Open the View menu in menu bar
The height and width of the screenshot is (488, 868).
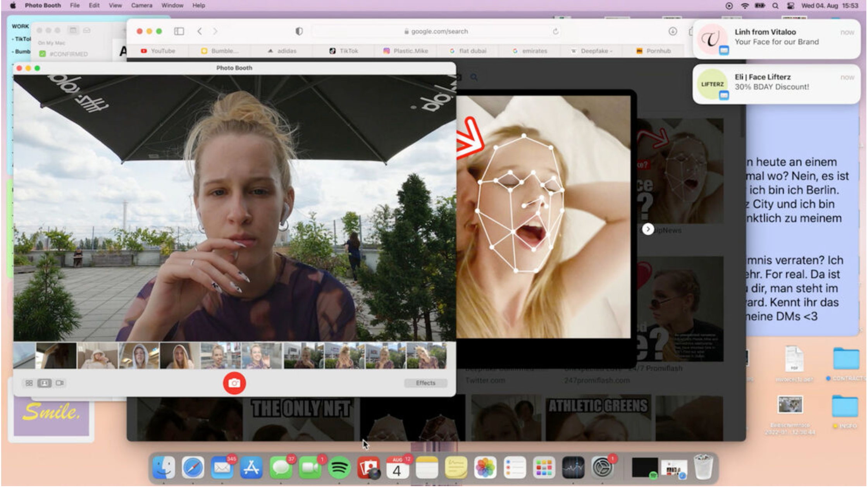115,5
